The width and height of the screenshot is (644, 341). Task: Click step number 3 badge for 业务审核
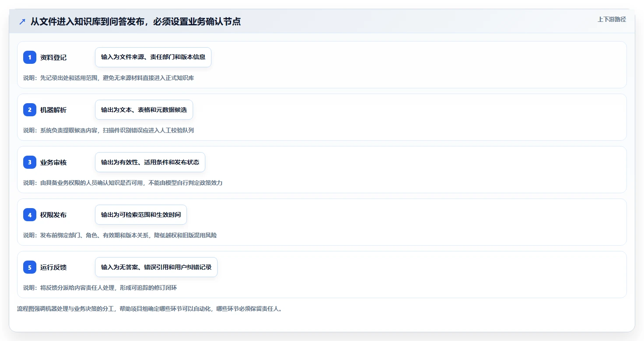[30, 162]
